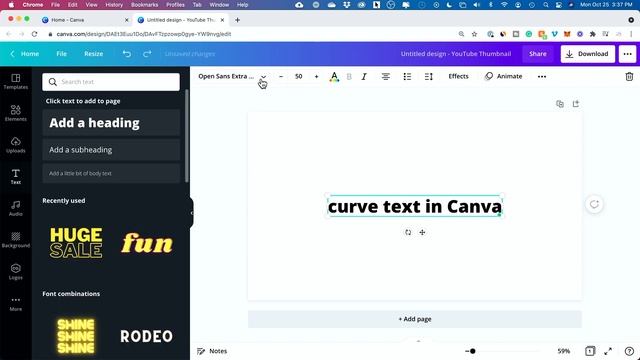Show more text toolbar options

coord(542,76)
